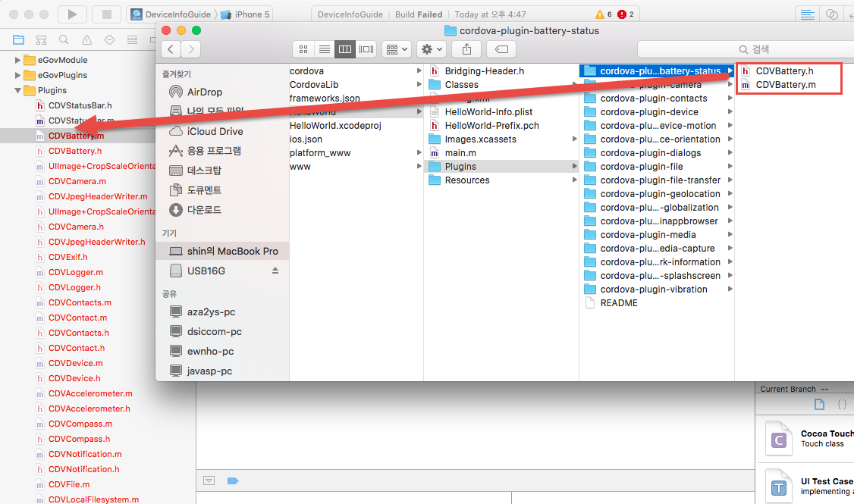Expand the eGovModule group
Image resolution: width=854 pixels, height=504 pixels.
pyautogui.click(x=18, y=60)
